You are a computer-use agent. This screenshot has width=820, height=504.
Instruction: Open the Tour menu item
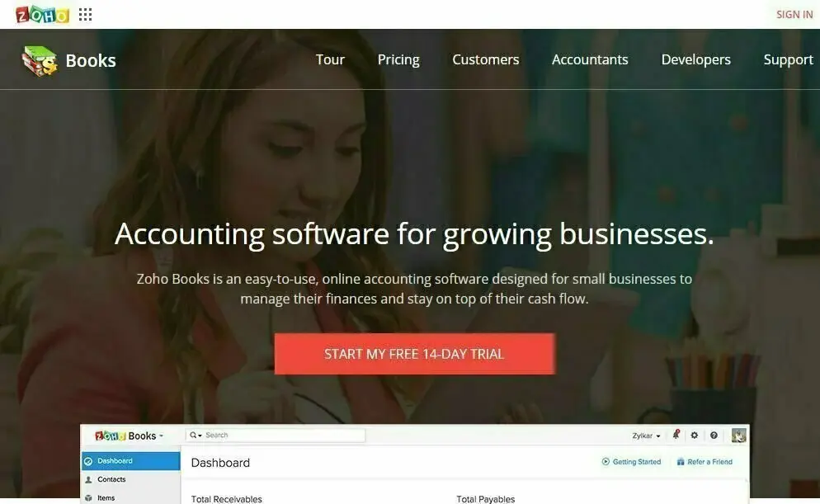[x=330, y=59]
